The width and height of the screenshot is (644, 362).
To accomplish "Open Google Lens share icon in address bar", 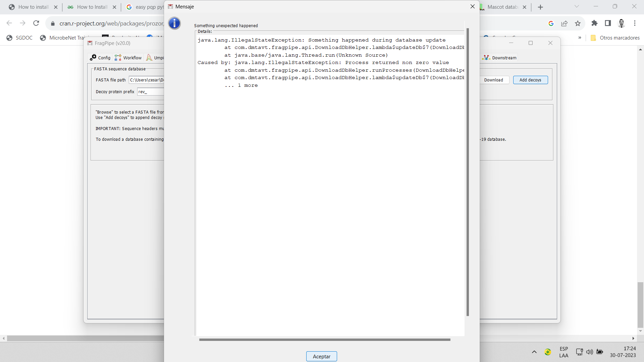I will [x=565, y=23].
